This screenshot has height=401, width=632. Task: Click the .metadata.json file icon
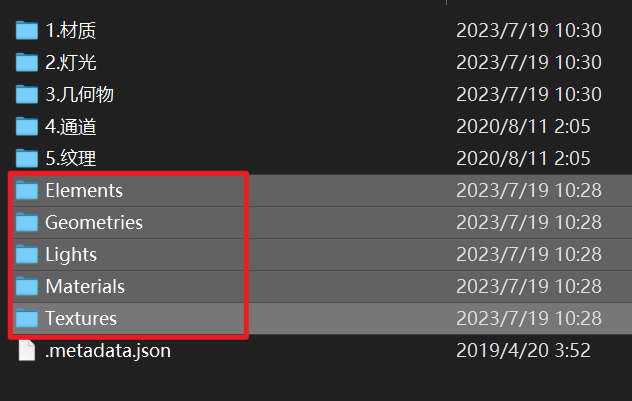(x=26, y=351)
